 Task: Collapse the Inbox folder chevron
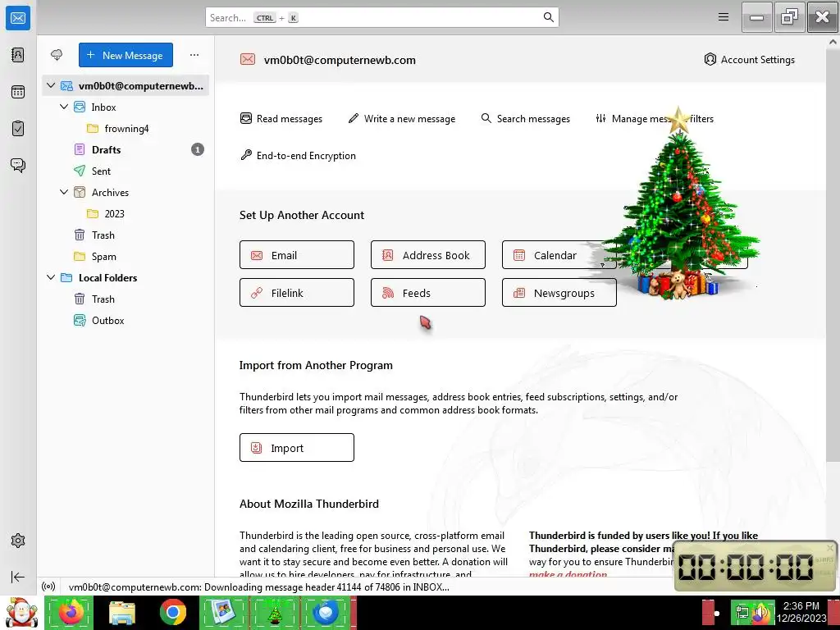tap(64, 107)
